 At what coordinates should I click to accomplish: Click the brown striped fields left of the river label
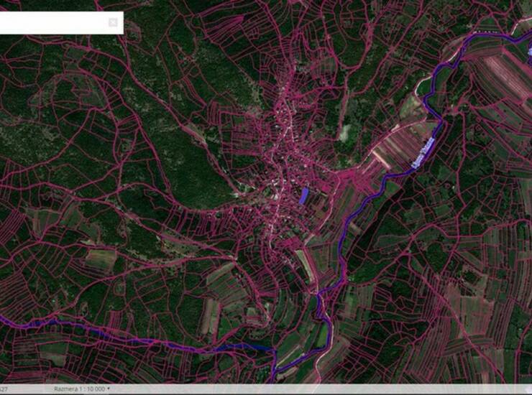[398, 149]
